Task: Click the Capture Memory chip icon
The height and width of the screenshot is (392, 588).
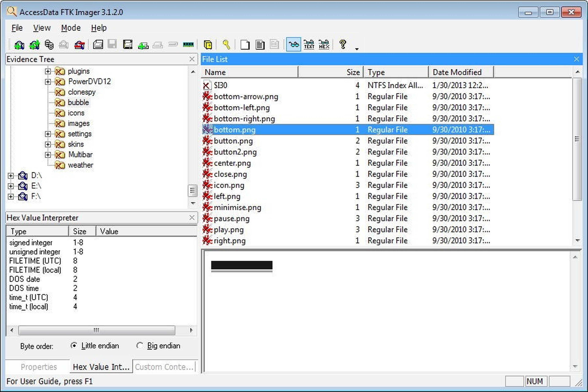Action: click(188, 45)
